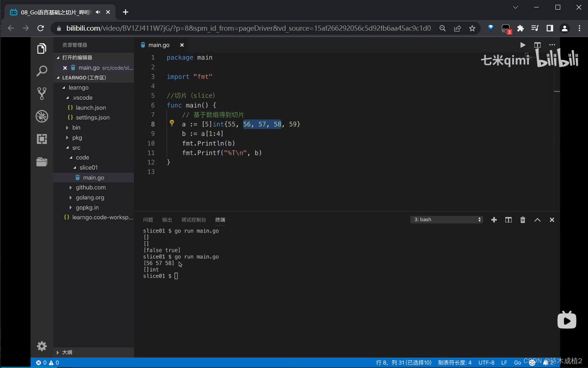Split the terminal panel
588x368 pixels.
pos(508,220)
